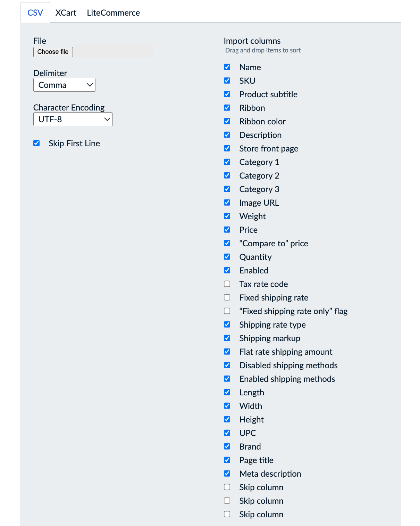This screenshot has width=420, height=526.
Task: Uncheck the SKU import column
Action: point(227,80)
